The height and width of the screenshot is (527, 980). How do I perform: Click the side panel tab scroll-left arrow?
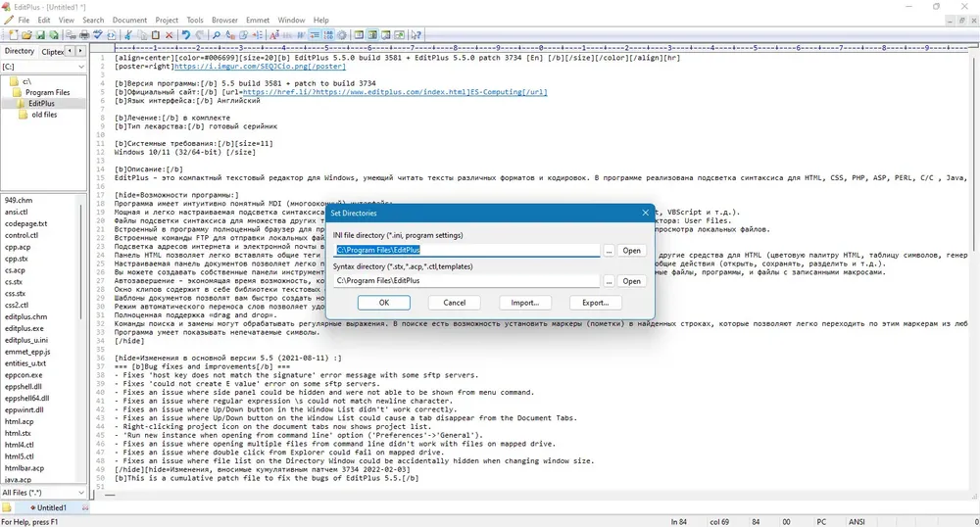pos(70,51)
